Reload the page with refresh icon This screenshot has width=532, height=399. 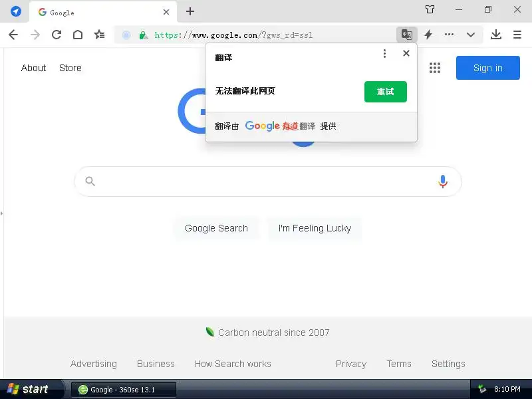57,35
